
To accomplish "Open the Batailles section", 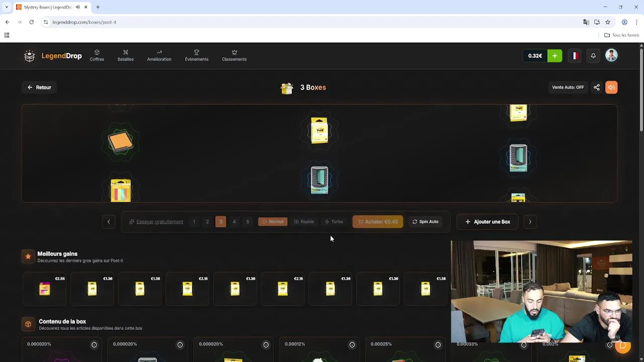I will pyautogui.click(x=125, y=55).
